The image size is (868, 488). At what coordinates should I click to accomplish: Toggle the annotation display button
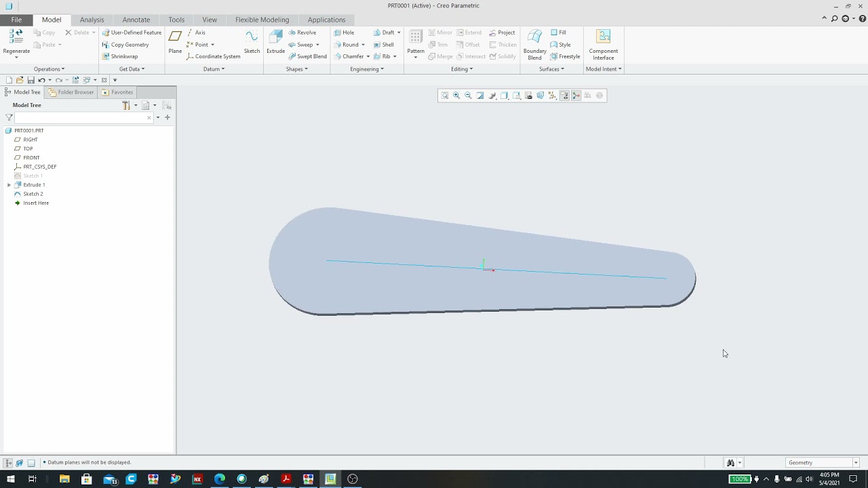pyautogui.click(x=564, y=96)
